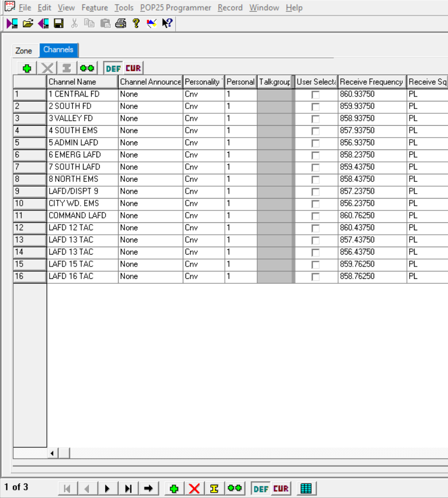The width and height of the screenshot is (448, 498).
Task: Click the double green plus icon in the bottom bar
Action: [x=235, y=488]
